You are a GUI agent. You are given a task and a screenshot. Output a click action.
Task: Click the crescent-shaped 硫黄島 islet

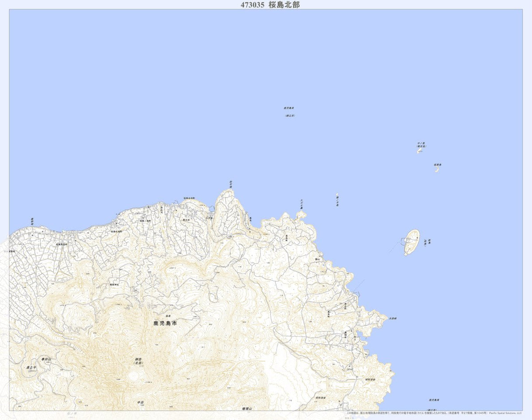437,169
